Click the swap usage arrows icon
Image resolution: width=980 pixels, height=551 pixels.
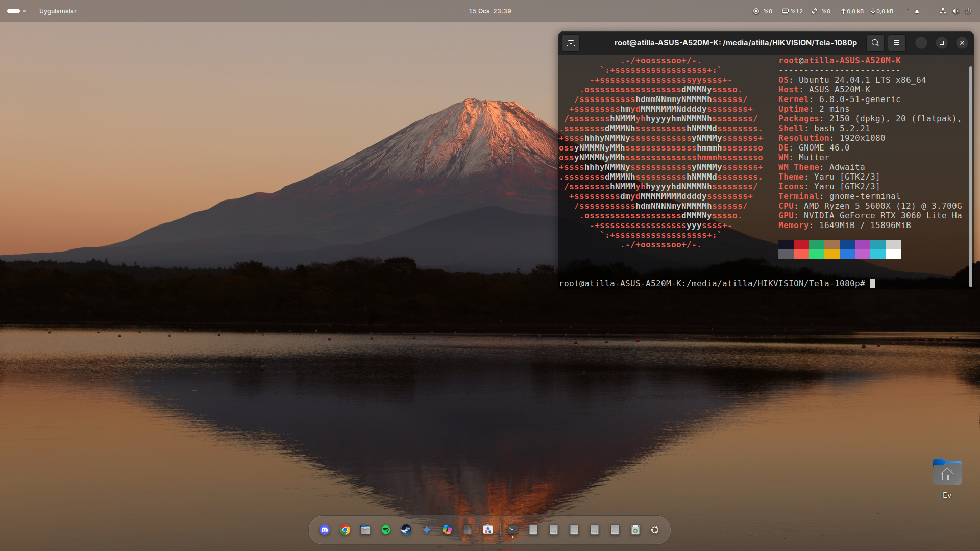(815, 11)
